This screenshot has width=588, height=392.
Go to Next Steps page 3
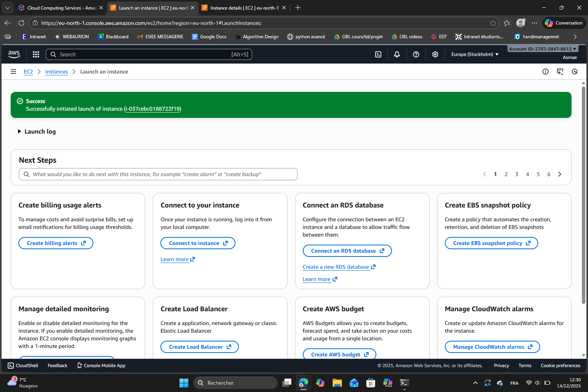(x=517, y=174)
